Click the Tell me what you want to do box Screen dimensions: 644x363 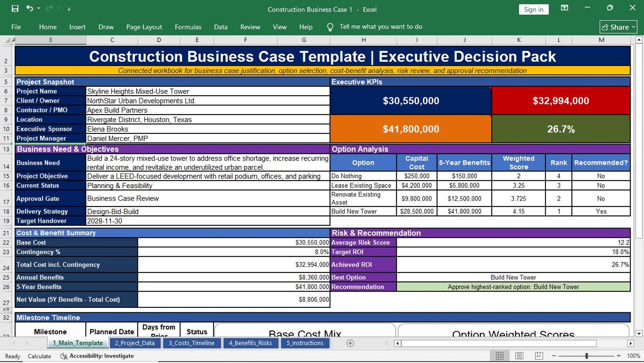(x=381, y=27)
